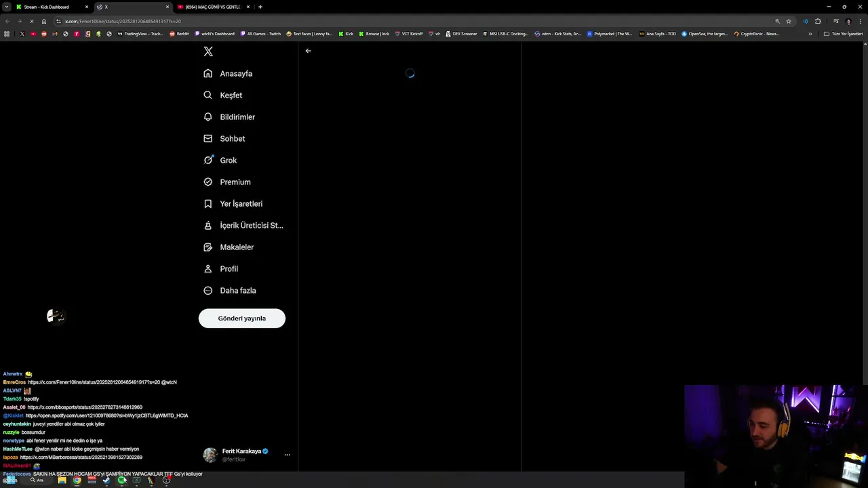The image size is (868, 488).
Task: Bookmark this page with star icon
Action: pos(788,21)
